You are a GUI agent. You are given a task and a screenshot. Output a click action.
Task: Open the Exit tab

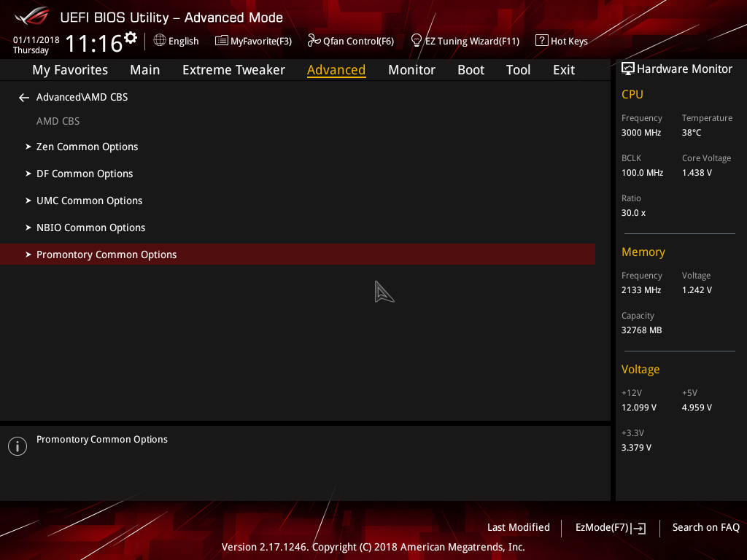[564, 70]
